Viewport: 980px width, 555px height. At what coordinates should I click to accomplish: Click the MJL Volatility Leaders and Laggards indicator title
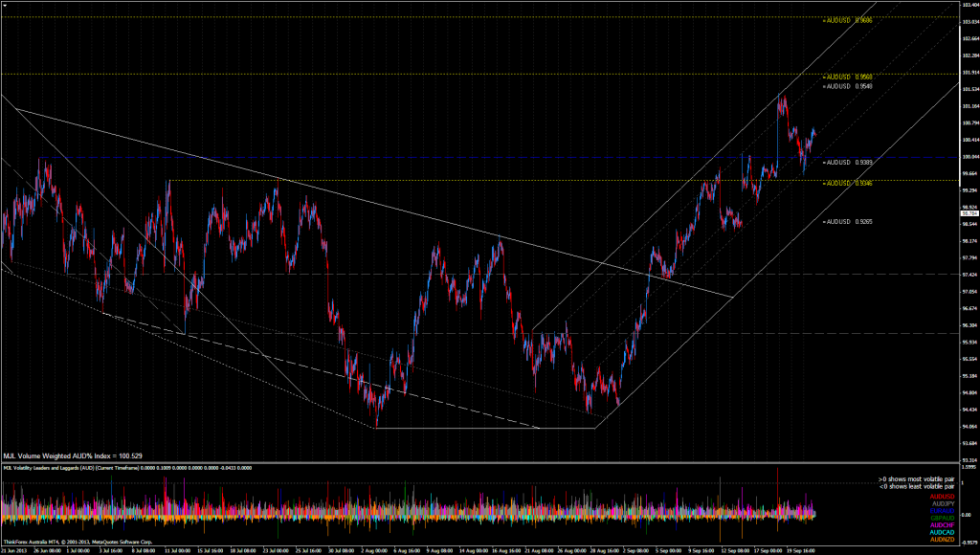click(127, 468)
